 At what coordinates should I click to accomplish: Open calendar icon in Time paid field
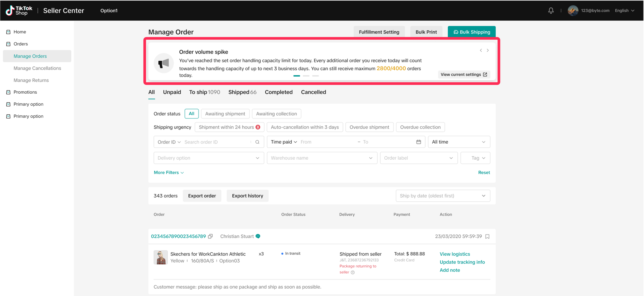point(419,142)
